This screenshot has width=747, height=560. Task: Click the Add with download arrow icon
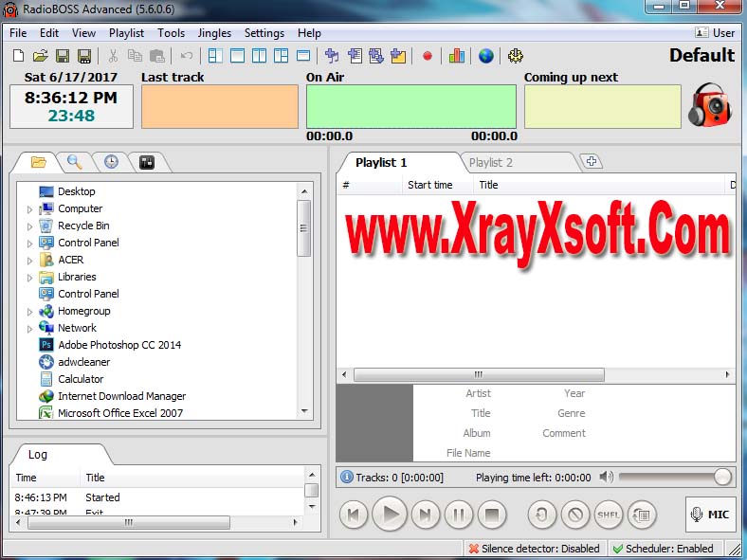[376, 56]
